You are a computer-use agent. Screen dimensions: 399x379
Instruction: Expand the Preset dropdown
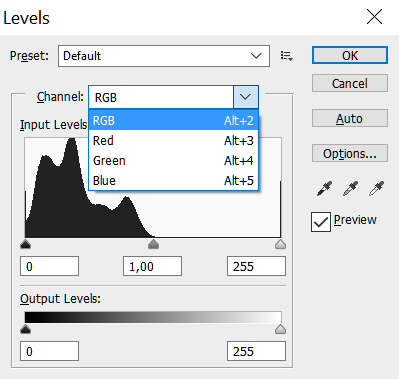pyautogui.click(x=164, y=56)
